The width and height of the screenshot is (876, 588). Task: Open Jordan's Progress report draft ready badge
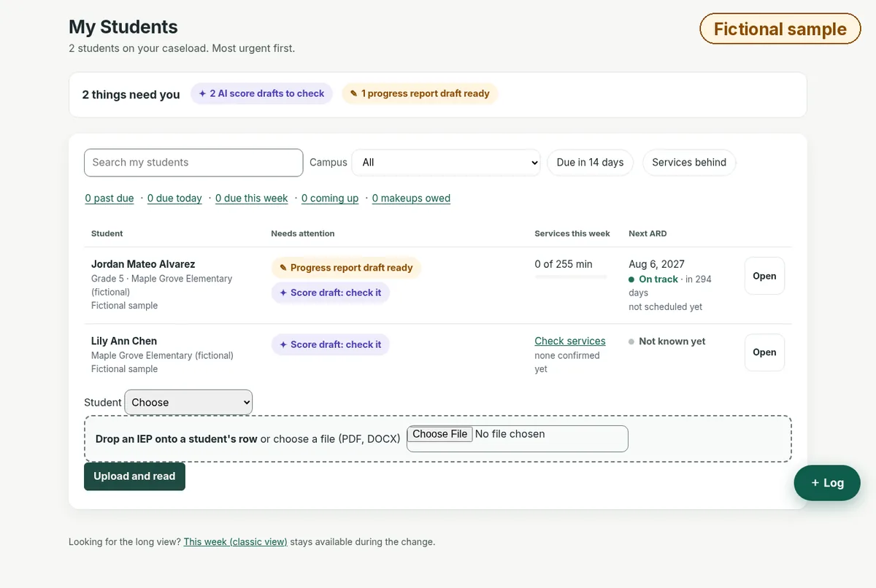pos(346,268)
